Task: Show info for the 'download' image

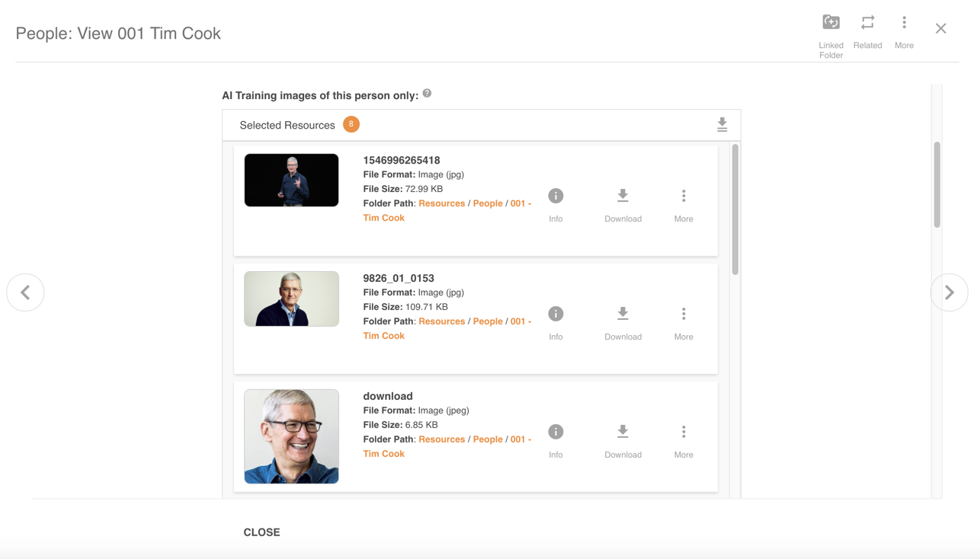Action: coord(556,433)
